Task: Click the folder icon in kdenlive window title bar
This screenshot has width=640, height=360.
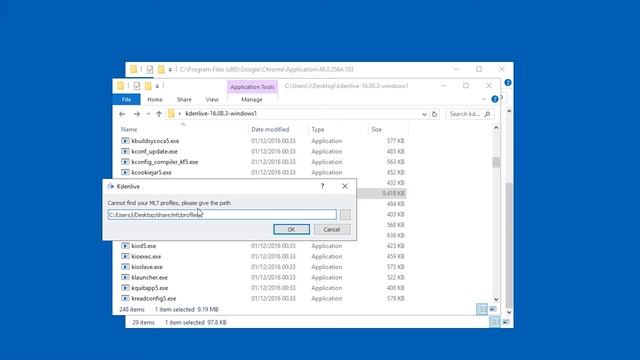Action: 120,86
